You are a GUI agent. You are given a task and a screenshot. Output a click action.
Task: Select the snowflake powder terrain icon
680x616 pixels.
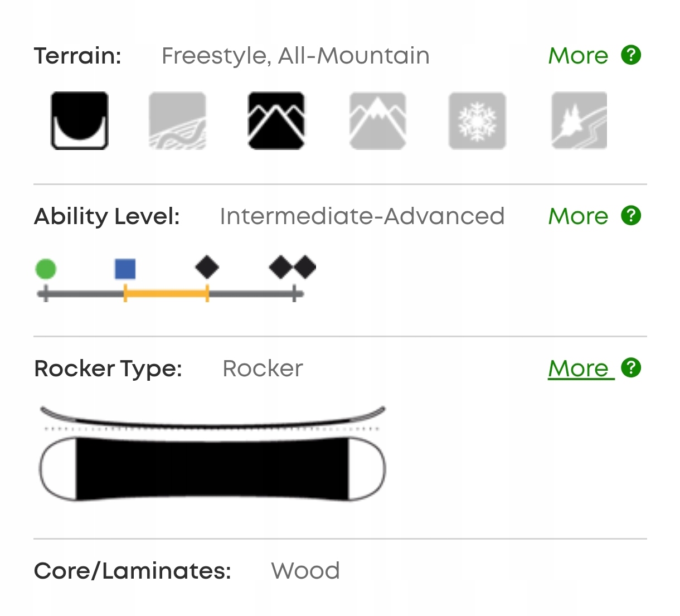point(477,121)
